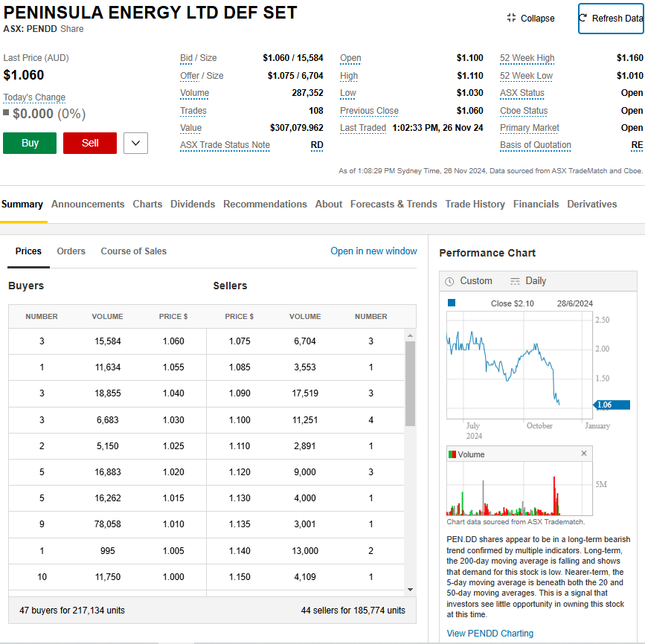Click the Value $307,079.962 figure
Viewport: 645px width, 644px height.
coord(297,128)
